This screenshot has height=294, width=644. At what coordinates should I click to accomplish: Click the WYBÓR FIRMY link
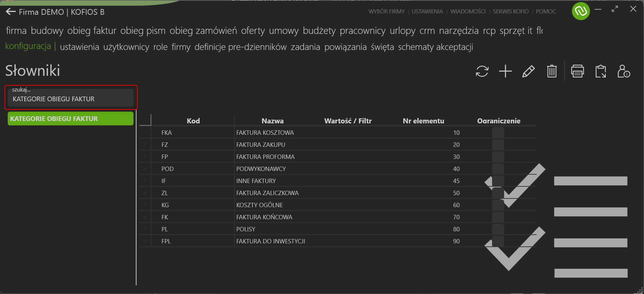[386, 11]
